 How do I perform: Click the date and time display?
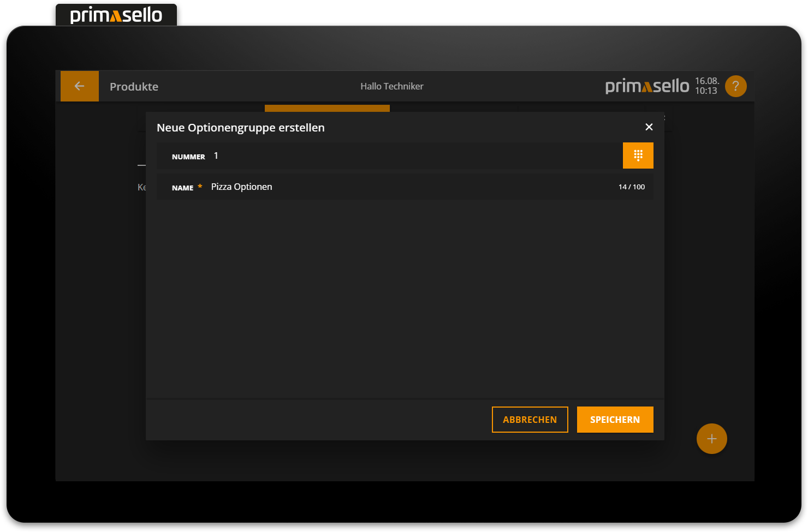(706, 86)
